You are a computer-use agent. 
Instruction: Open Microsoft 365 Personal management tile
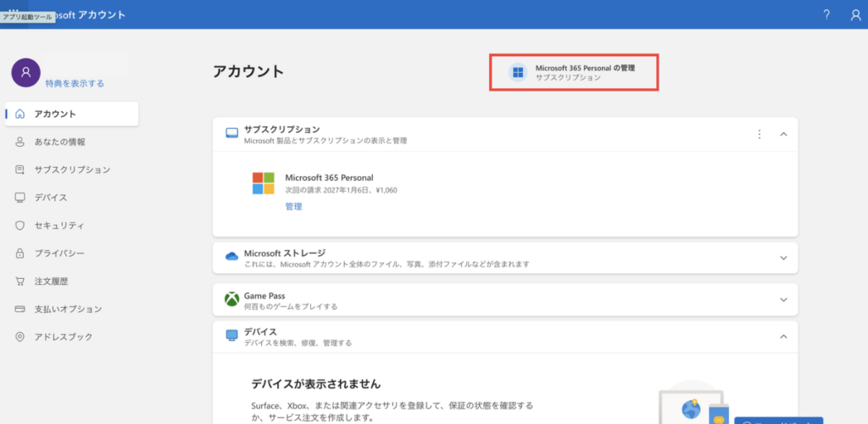coord(574,72)
